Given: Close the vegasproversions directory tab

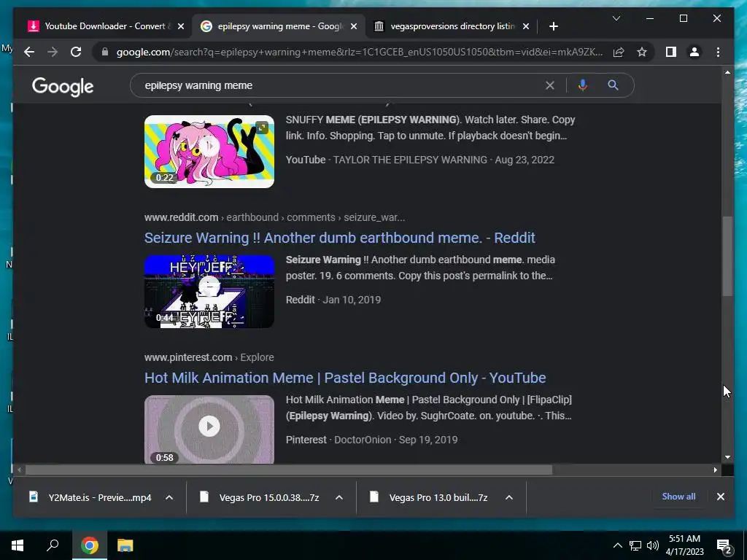Looking at the screenshot, I should click(x=525, y=26).
